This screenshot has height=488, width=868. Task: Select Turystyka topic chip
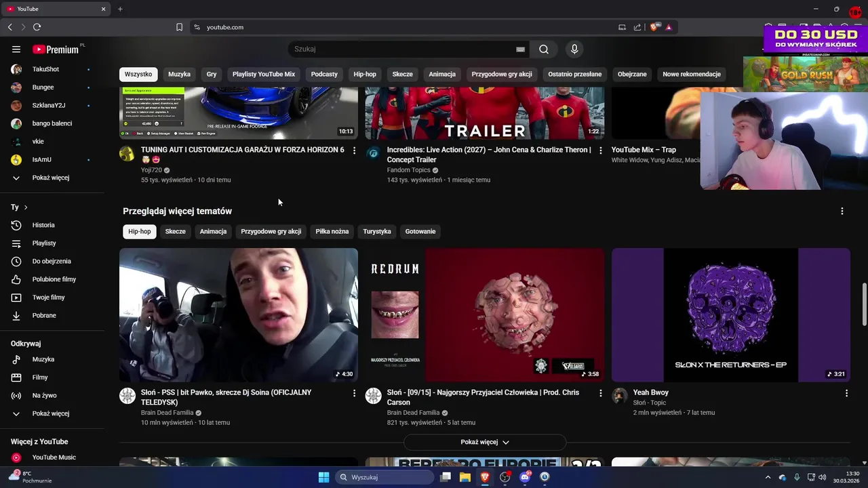377,231
